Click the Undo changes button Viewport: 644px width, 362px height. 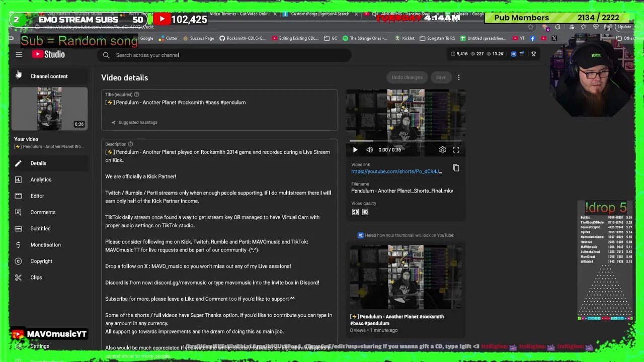point(407,77)
